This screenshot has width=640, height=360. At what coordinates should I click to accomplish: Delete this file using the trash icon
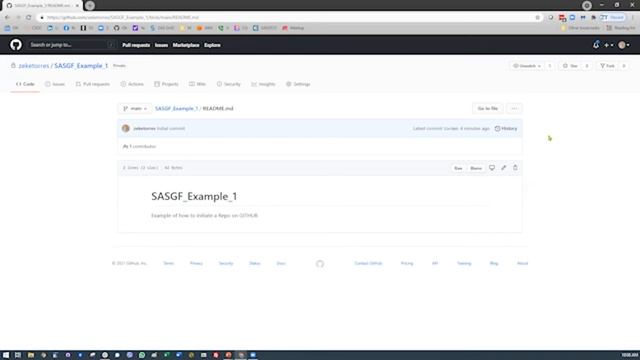point(515,168)
